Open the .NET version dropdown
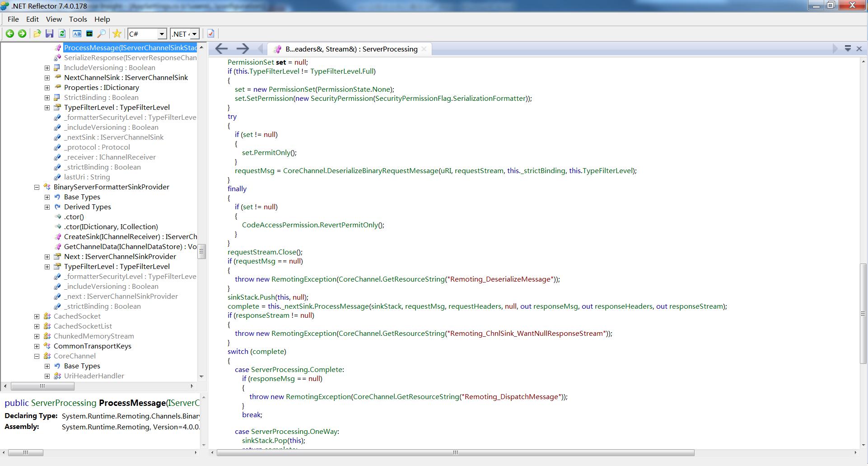Image resolution: width=868 pixels, height=466 pixels. coord(185,34)
